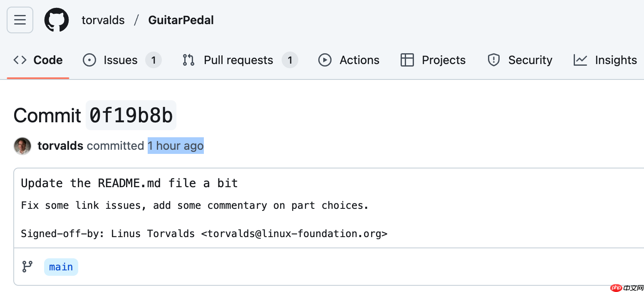Viewport: 644px width, 292px height.
Task: Click the Issues circle-dot icon
Action: pyautogui.click(x=89, y=60)
